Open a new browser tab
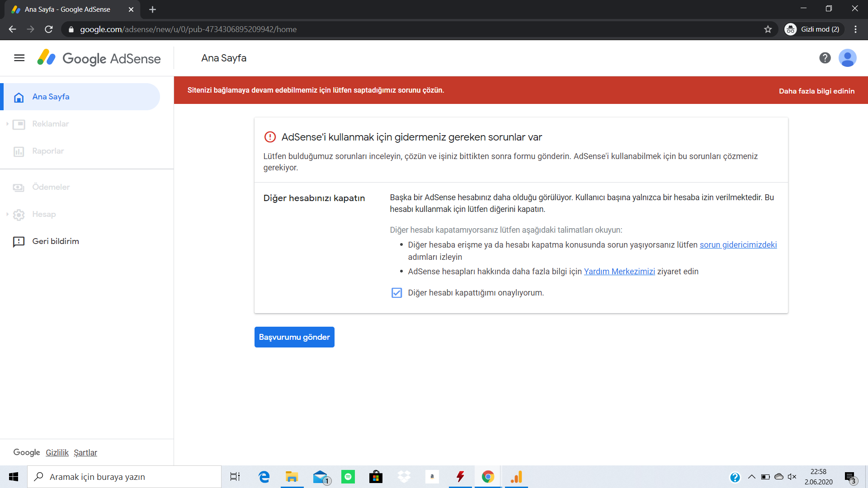The image size is (868, 488). coord(152,9)
